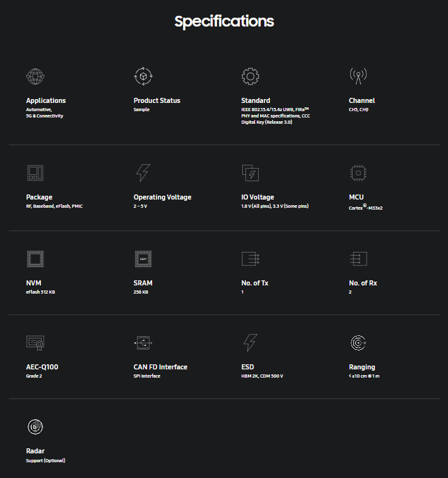
Task: Click the No. of Tx arrows icon
Action: tap(251, 259)
